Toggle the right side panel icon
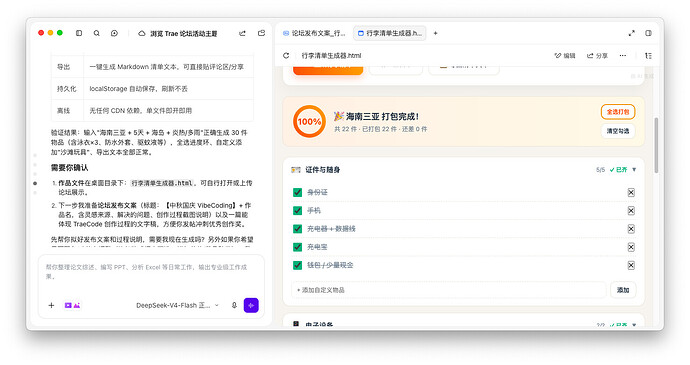 pos(649,33)
